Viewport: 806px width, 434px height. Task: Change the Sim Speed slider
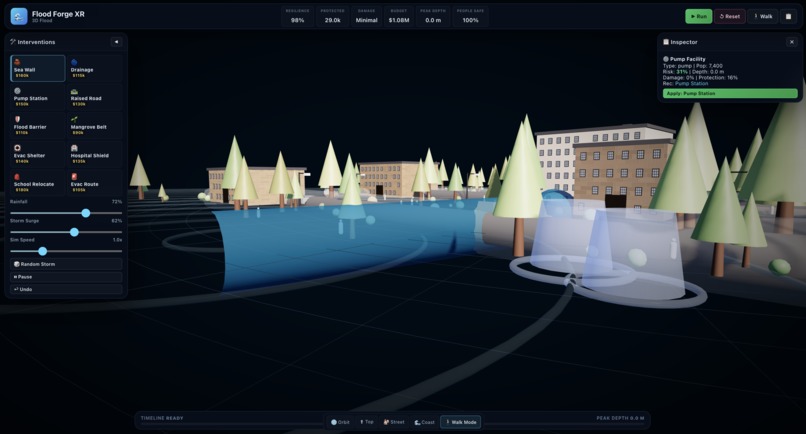(66, 251)
